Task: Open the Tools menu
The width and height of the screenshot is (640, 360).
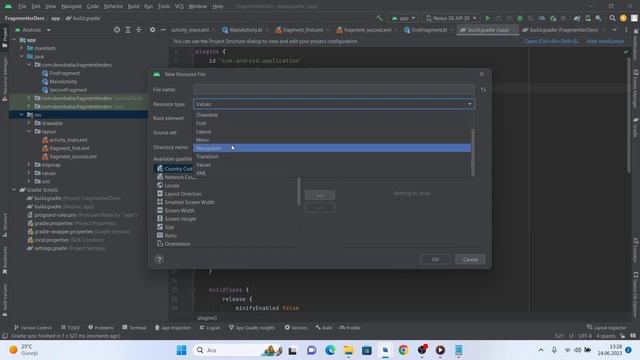Action: click(164, 7)
